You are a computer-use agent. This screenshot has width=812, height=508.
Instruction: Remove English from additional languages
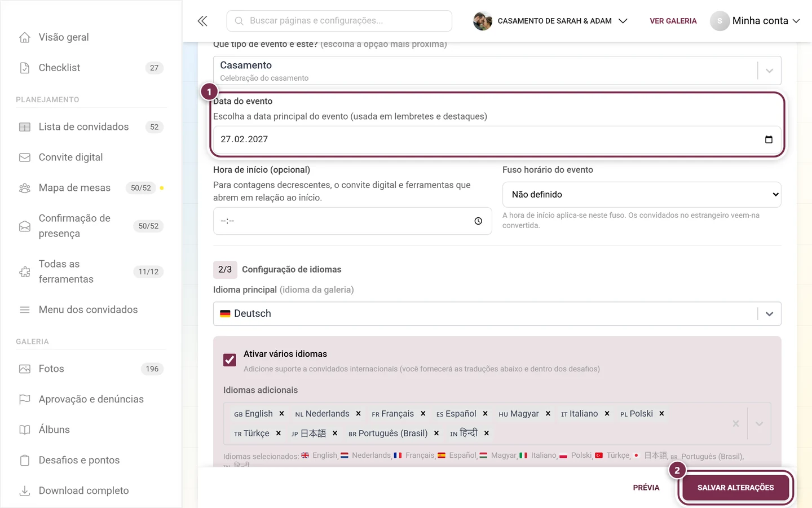click(281, 414)
